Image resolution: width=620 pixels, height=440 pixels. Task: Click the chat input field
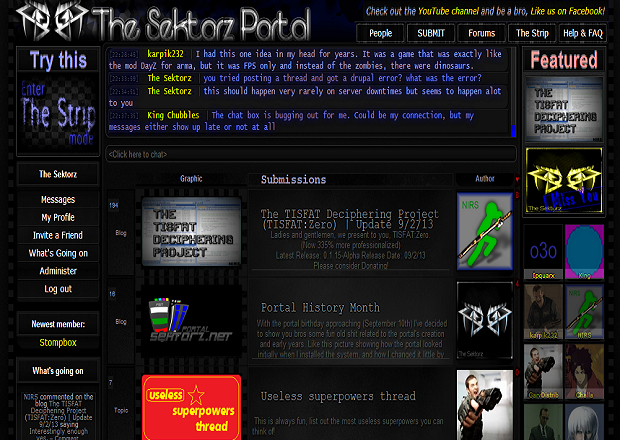(311, 154)
